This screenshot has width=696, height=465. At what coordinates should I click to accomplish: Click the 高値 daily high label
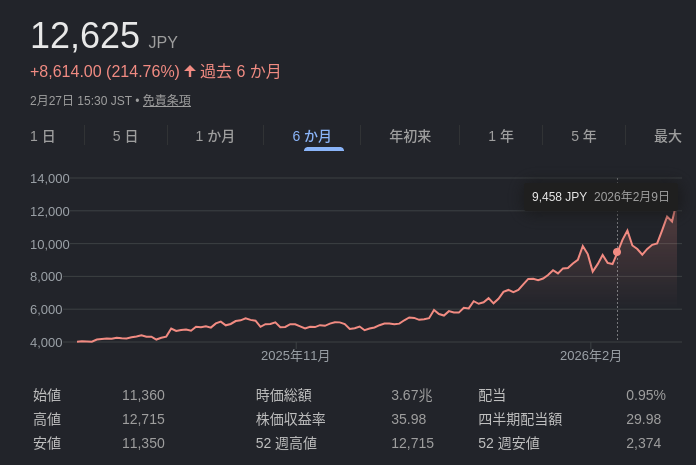[47, 419]
